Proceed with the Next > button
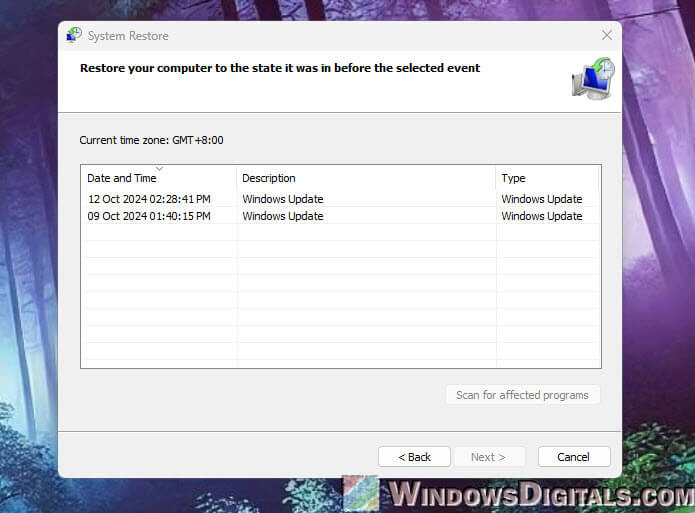This screenshot has height=513, width=695. (x=488, y=457)
